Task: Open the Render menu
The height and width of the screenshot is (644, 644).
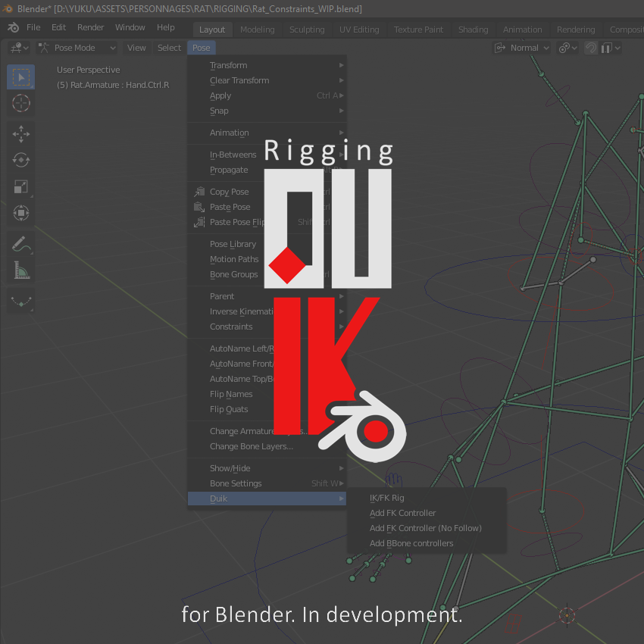Action: pyautogui.click(x=90, y=27)
